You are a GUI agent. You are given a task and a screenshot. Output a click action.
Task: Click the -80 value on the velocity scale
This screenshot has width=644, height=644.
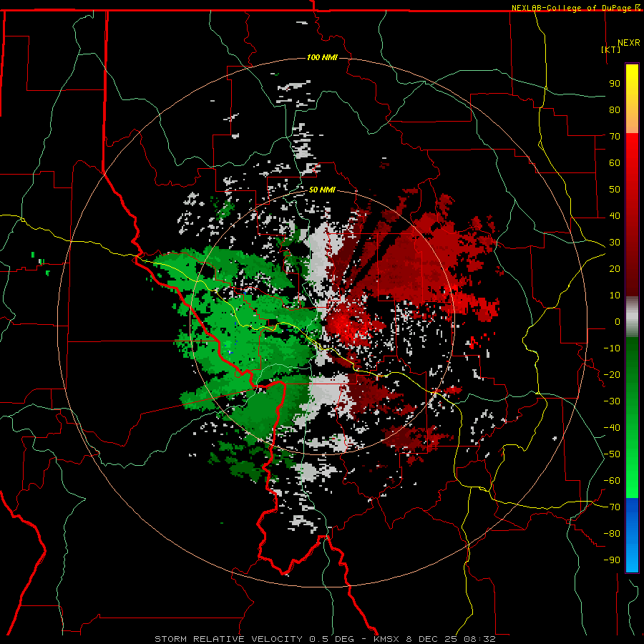pyautogui.click(x=612, y=534)
